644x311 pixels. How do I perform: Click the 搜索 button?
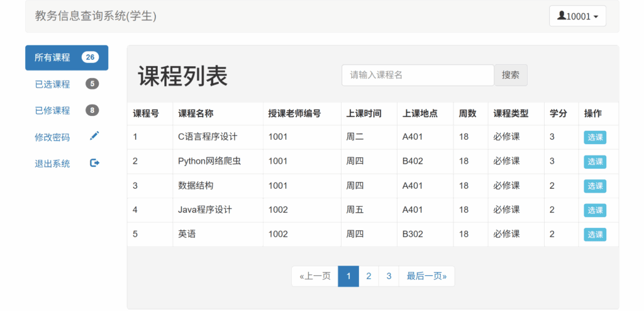tap(511, 75)
